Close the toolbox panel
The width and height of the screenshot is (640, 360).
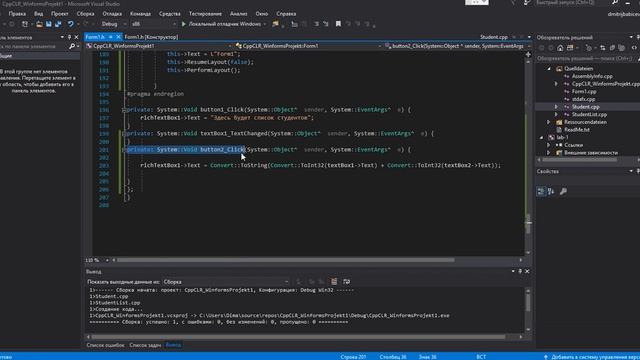[x=76, y=37]
